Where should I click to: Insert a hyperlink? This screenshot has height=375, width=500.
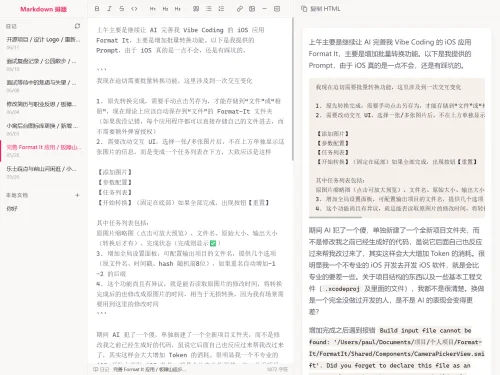click(x=239, y=9)
